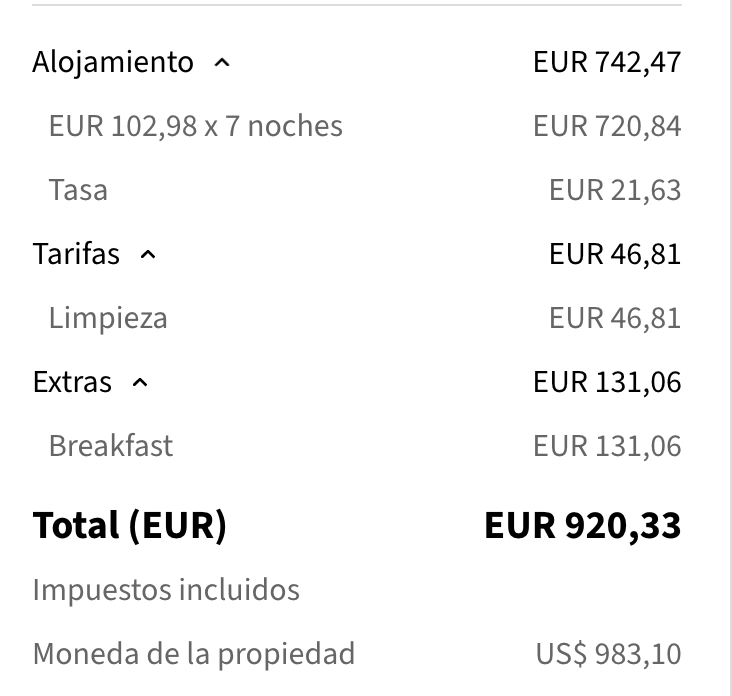
Task: Collapse the Tarifas section chevron
Action: (x=148, y=255)
